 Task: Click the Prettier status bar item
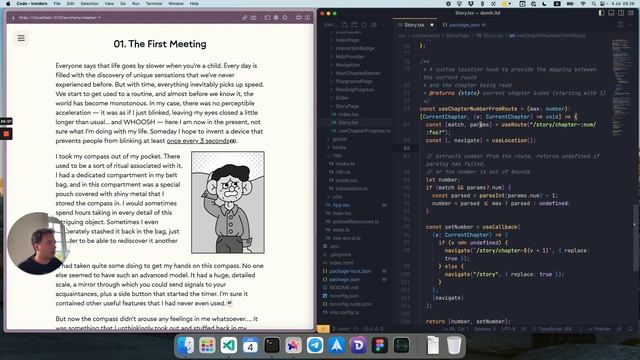(600, 329)
